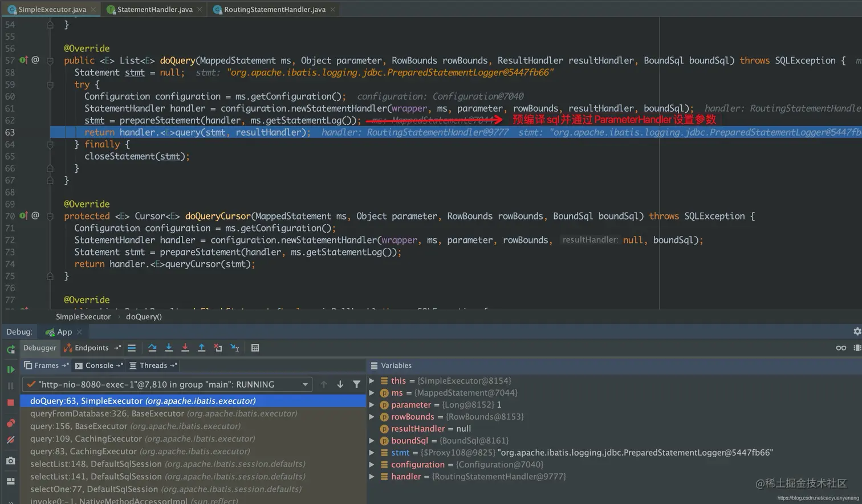Click SimpleExecutor breadcrumb
The height and width of the screenshot is (504, 862).
[x=83, y=316]
